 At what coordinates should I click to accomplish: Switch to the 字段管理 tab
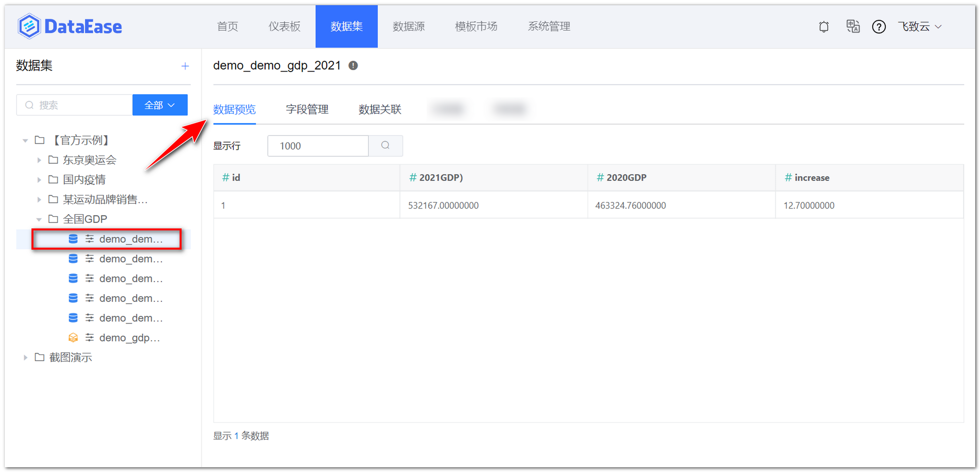coord(307,110)
